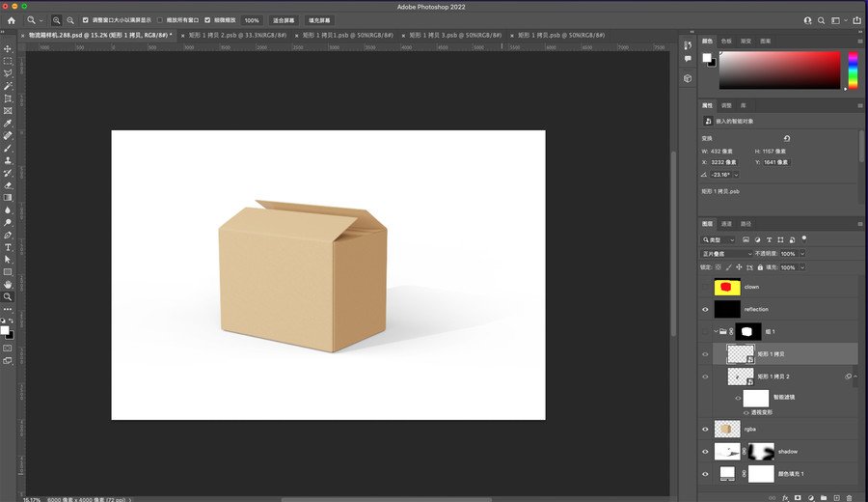The height and width of the screenshot is (502, 868).
Task: Select the Rectangle shape tool
Action: [8, 272]
